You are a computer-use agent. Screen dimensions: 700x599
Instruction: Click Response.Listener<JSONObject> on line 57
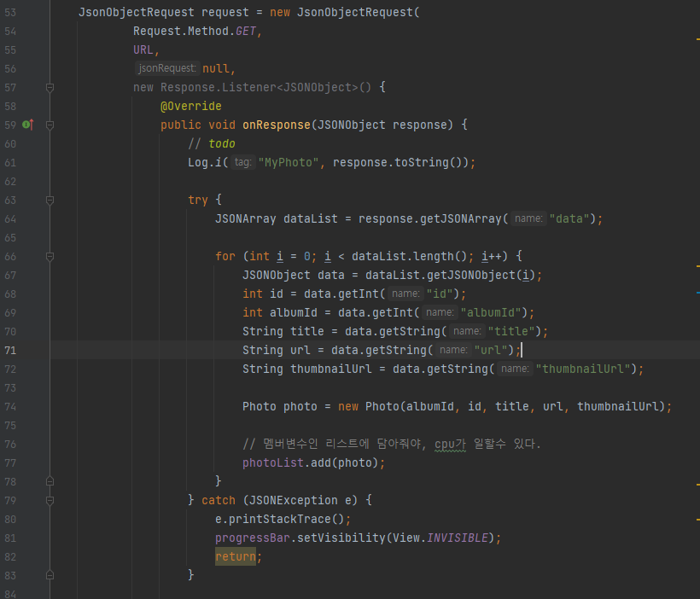260,88
